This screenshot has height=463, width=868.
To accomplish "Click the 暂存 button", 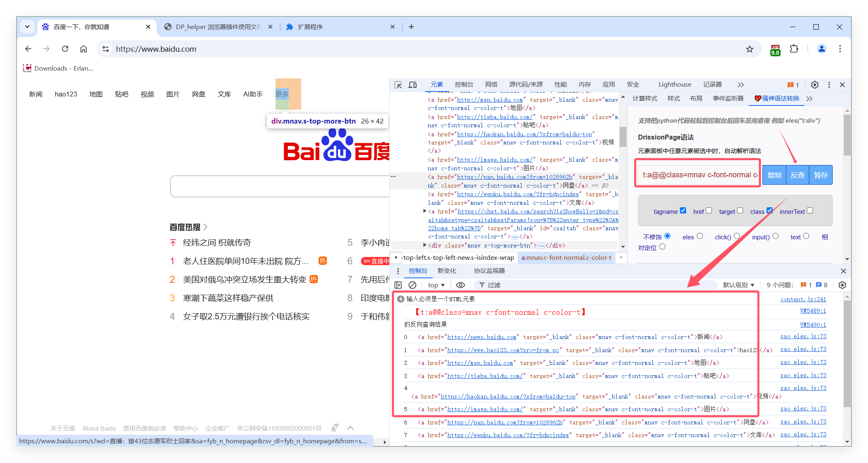I will [821, 175].
